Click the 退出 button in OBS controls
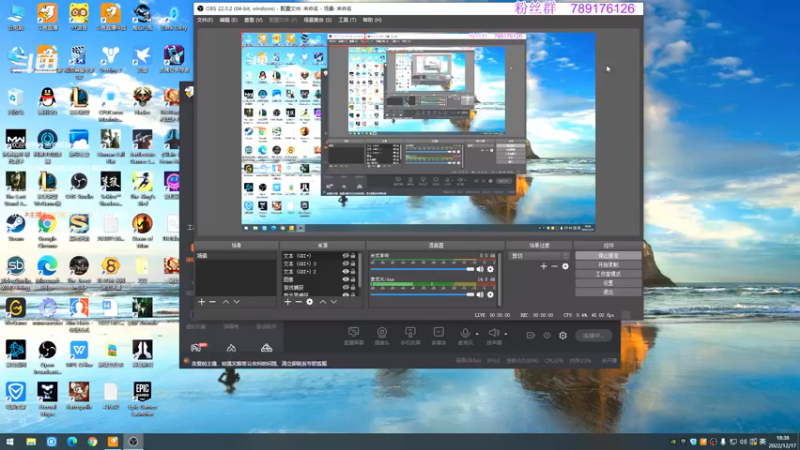The image size is (800, 450). (608, 292)
